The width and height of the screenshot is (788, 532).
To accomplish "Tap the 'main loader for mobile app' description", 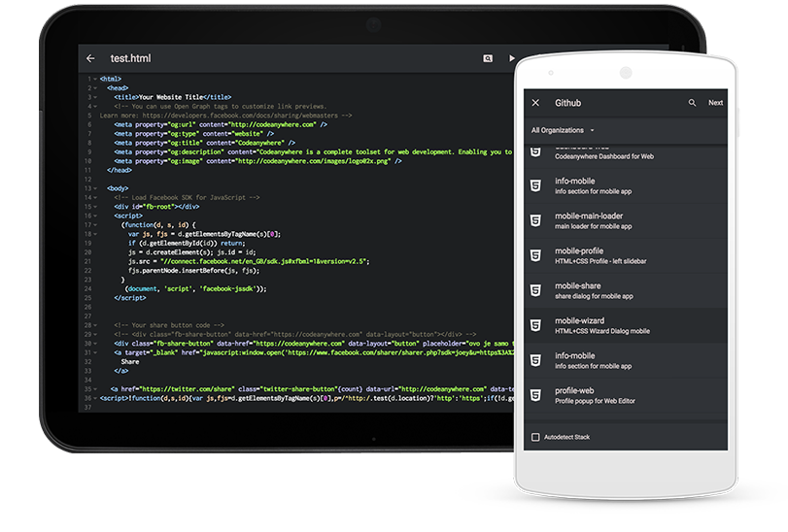I will 593,226.
